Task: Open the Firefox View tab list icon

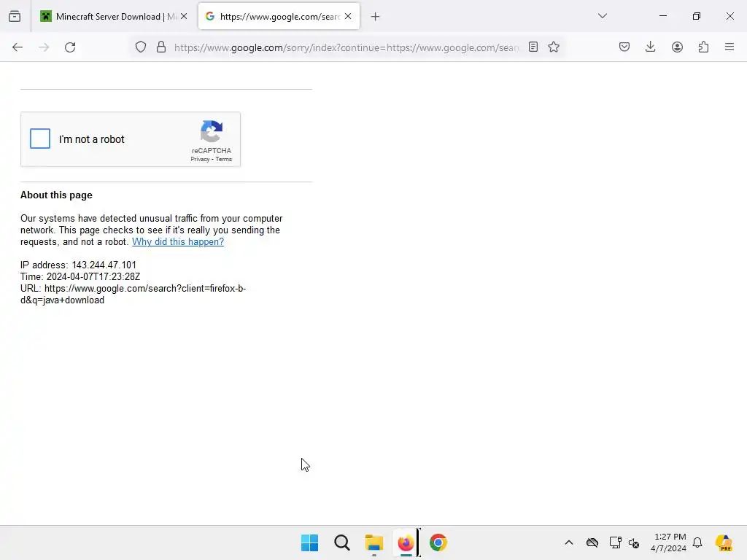Action: tap(15, 17)
